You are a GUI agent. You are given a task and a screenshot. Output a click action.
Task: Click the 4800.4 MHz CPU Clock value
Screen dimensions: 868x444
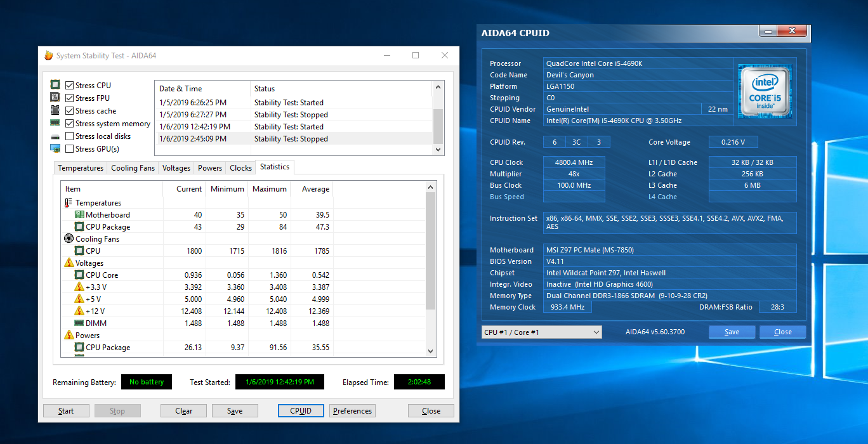[x=574, y=162]
